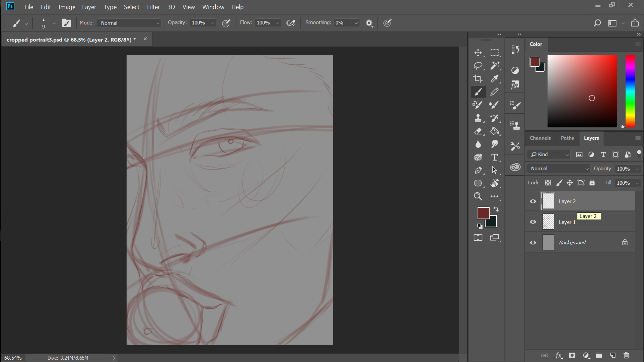Select the Path Selection tool
The width and height of the screenshot is (644, 362).
[x=494, y=170]
